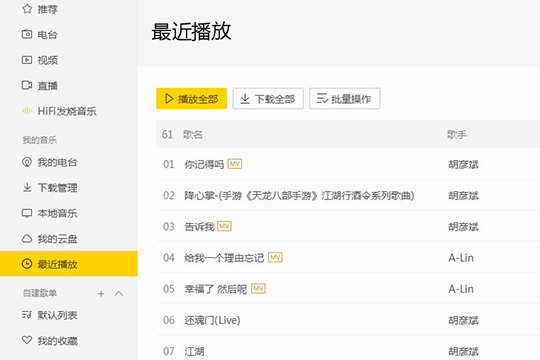
Task: Open artist 胡彦斌 on 告诉我 row
Action: (x=463, y=227)
